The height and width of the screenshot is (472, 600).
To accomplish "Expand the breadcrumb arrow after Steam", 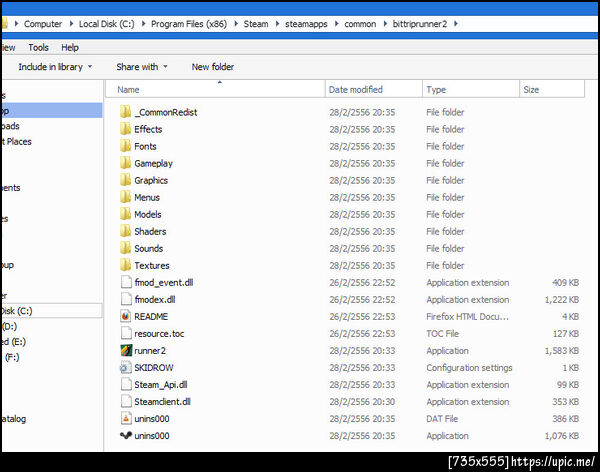I will coord(277,24).
